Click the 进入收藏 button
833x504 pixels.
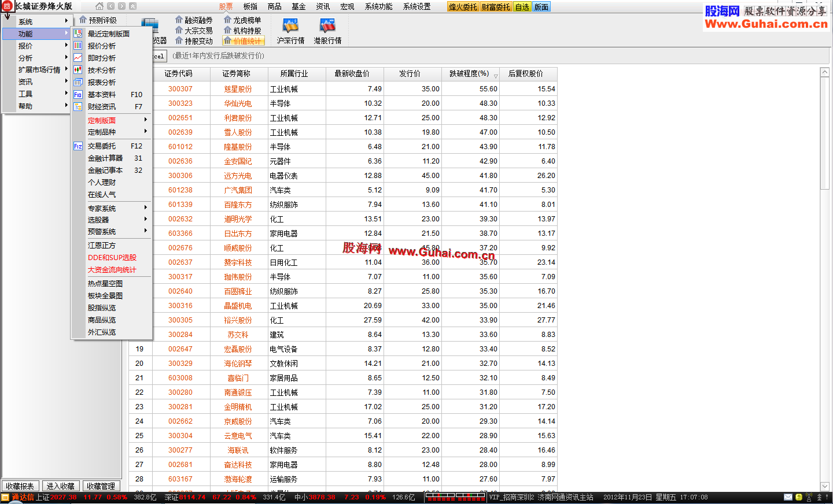click(x=61, y=486)
